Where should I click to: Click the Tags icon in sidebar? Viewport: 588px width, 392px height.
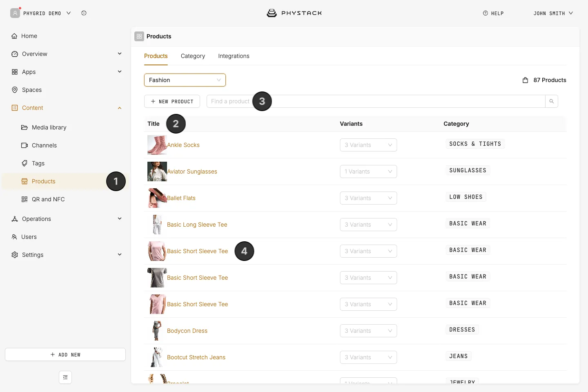24,163
